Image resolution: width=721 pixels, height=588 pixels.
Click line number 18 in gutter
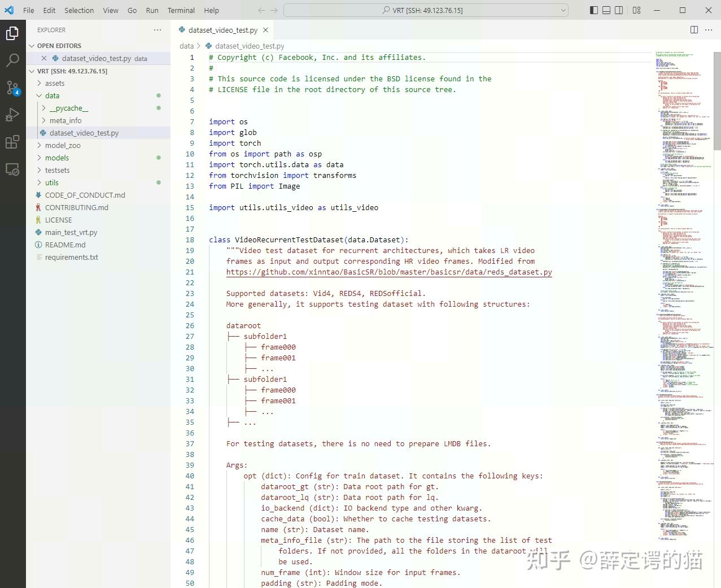pos(190,240)
